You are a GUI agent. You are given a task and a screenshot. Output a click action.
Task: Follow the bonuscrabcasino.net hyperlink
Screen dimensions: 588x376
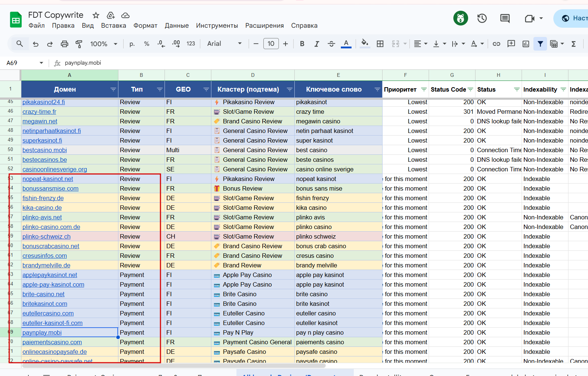coord(51,246)
